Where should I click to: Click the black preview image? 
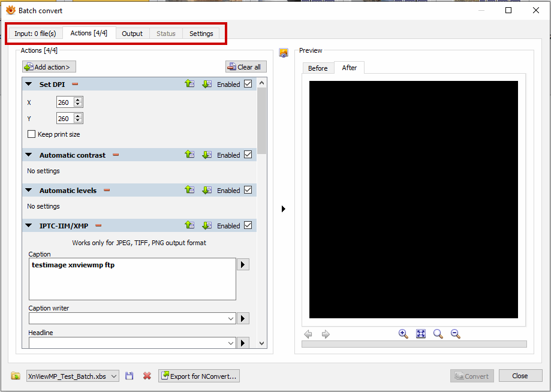(414, 200)
